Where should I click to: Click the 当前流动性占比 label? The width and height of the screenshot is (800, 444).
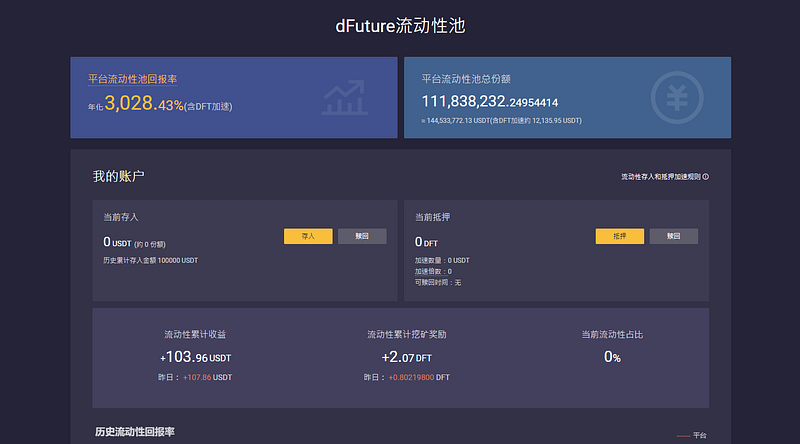612,334
